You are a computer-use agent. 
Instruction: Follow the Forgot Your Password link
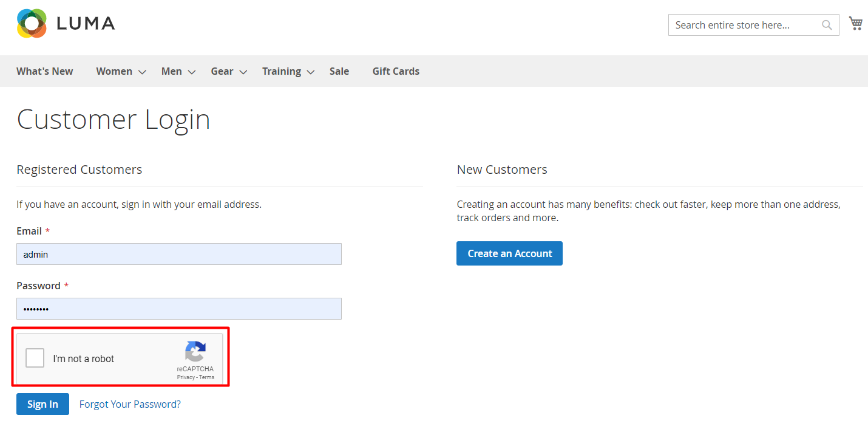tap(130, 404)
